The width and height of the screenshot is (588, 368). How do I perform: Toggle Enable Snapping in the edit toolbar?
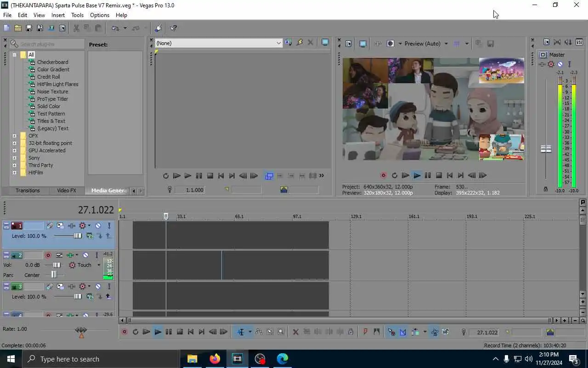tap(391, 332)
